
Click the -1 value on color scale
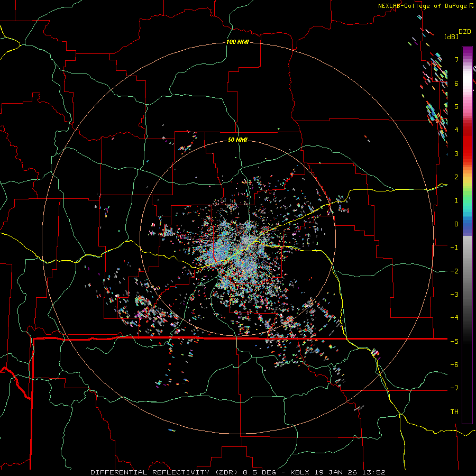[454, 248]
